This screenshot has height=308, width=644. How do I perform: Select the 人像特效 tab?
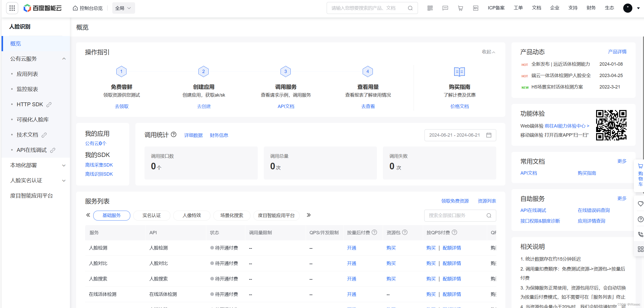click(x=192, y=215)
